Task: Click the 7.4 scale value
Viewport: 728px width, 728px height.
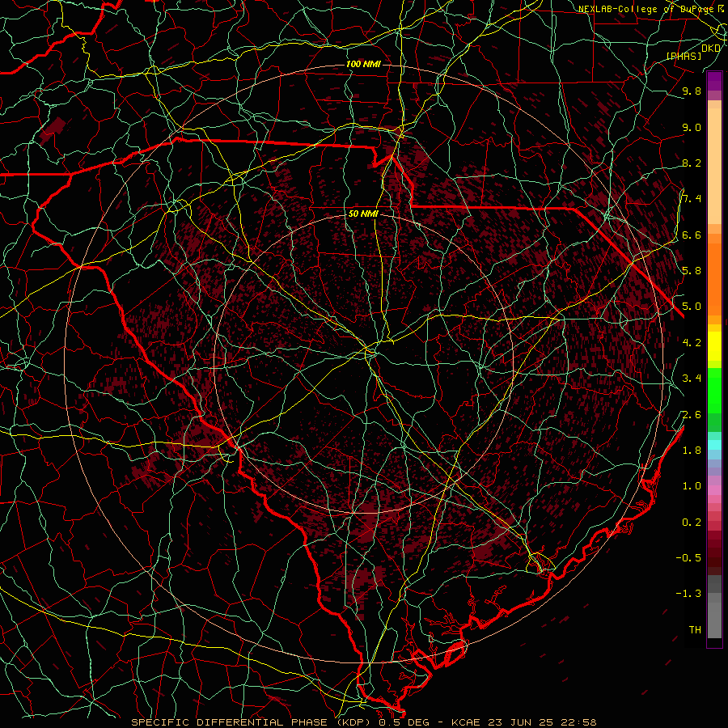Action: click(x=692, y=199)
